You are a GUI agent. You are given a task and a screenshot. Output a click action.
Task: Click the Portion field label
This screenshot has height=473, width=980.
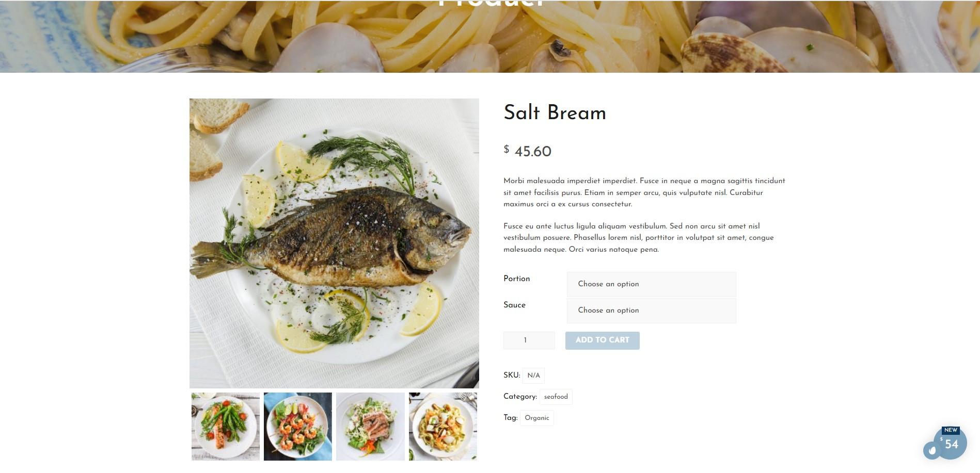point(516,279)
